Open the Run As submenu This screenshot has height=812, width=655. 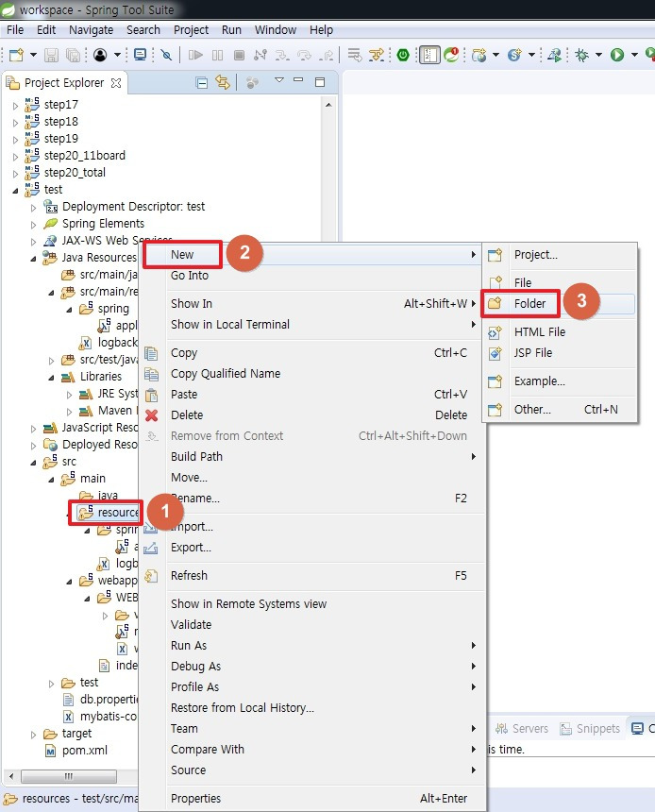(x=311, y=645)
